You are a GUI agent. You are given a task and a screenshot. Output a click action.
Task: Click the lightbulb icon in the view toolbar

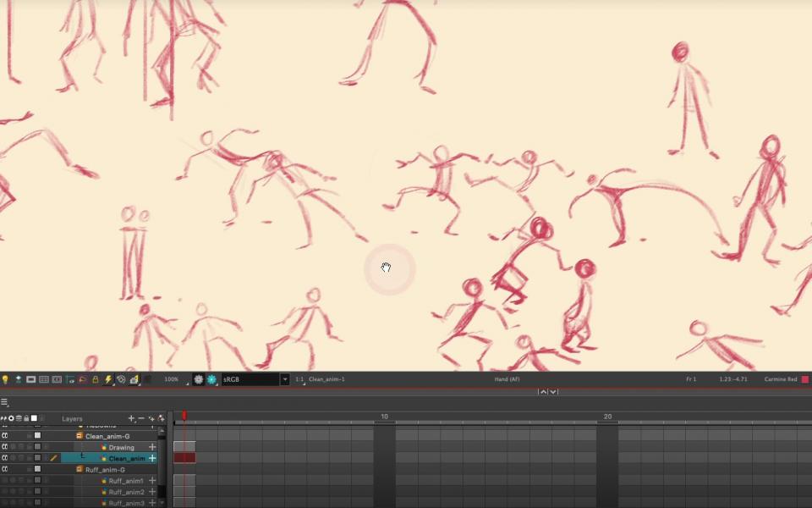pyautogui.click(x=5, y=379)
